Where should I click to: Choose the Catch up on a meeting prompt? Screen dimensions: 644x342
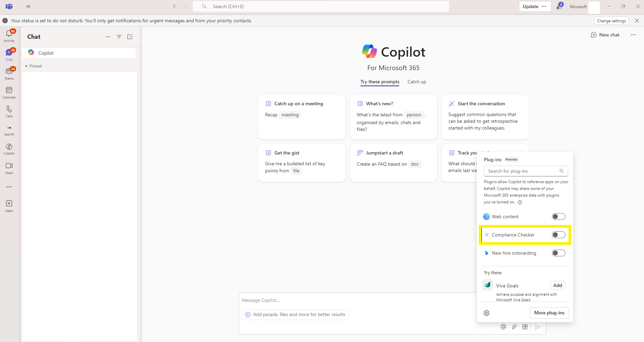click(302, 117)
